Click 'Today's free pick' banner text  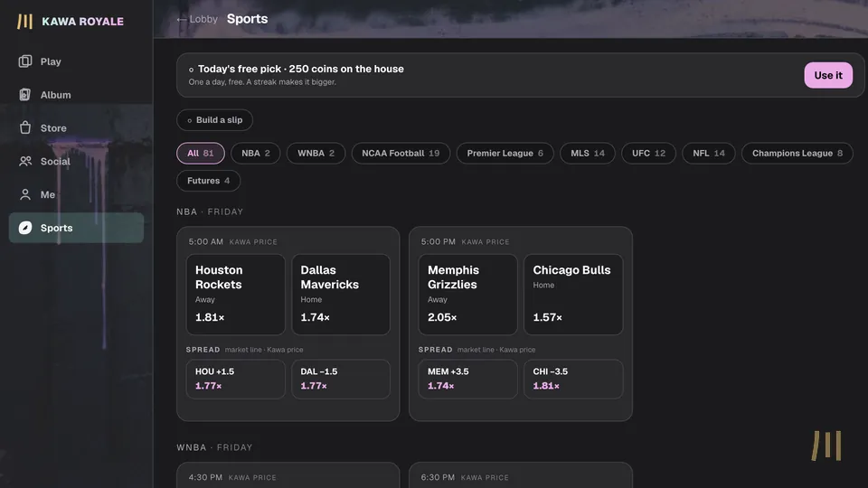tap(300, 70)
